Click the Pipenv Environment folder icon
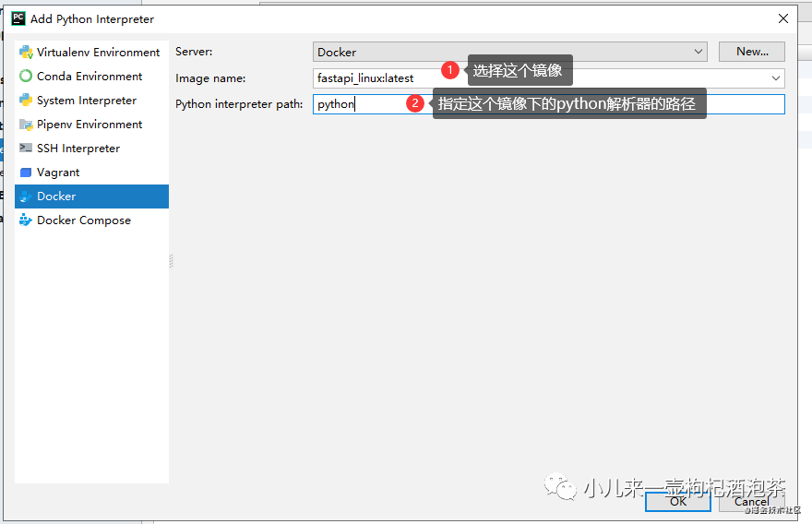 [26, 125]
